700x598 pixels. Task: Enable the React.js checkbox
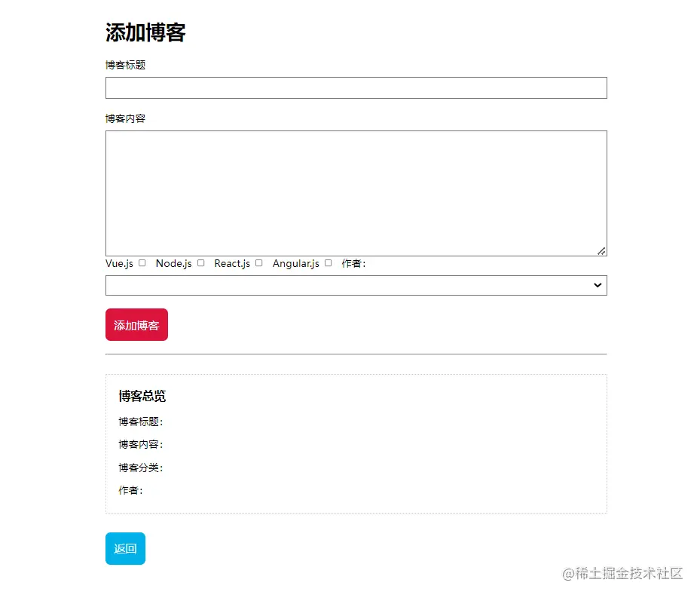[258, 263]
